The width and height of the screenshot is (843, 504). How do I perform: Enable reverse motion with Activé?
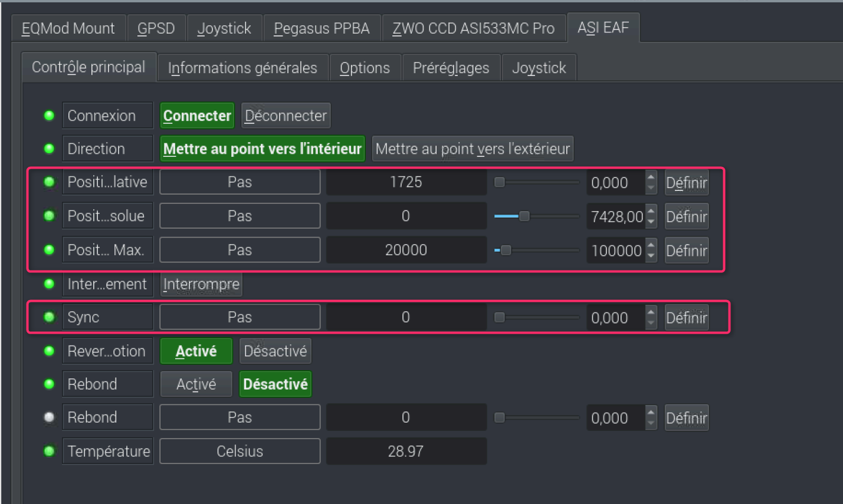(x=196, y=351)
